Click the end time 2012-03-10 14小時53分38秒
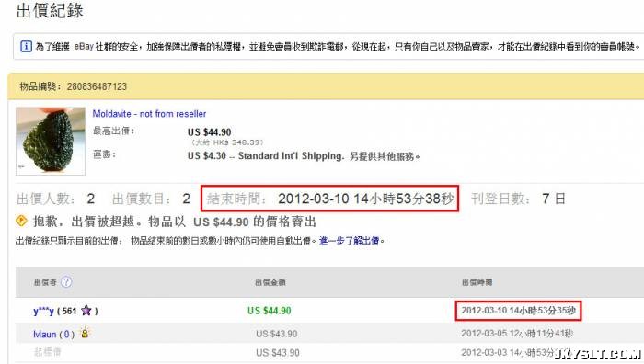 [365, 199]
